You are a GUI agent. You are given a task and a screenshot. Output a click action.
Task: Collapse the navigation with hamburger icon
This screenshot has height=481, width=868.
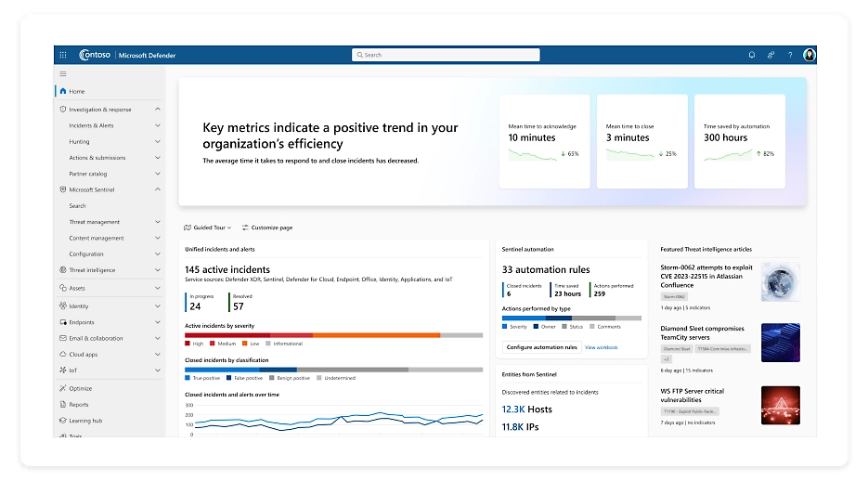coord(63,73)
